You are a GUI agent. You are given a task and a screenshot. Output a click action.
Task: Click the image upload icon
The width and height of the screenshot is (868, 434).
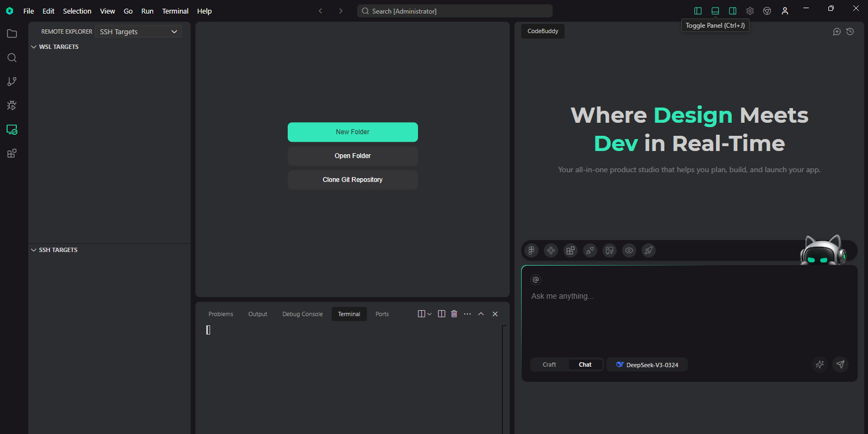click(x=610, y=250)
